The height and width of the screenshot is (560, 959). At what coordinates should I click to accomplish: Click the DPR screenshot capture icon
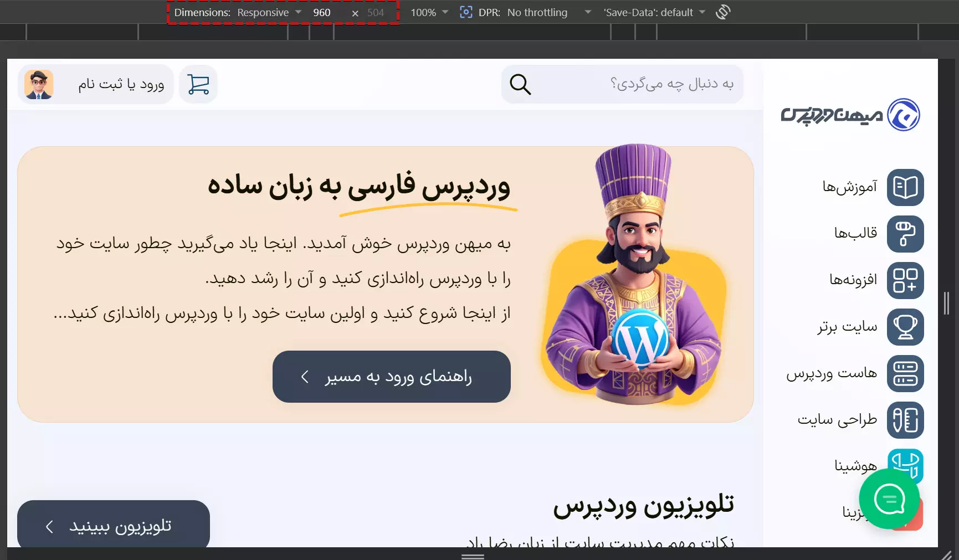pos(466,12)
